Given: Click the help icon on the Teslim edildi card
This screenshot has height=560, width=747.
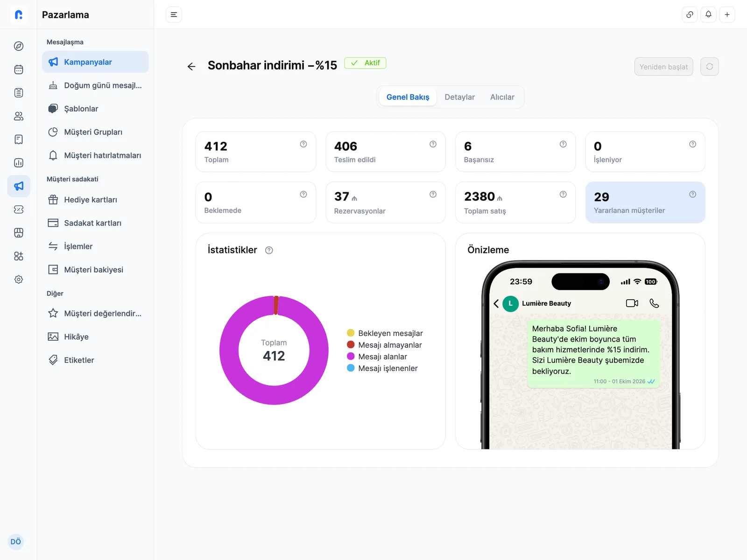Looking at the screenshot, I should pyautogui.click(x=433, y=144).
